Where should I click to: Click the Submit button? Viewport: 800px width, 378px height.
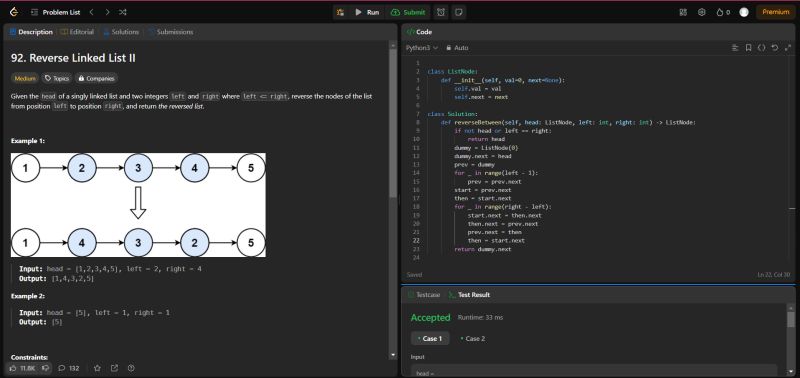(x=409, y=12)
